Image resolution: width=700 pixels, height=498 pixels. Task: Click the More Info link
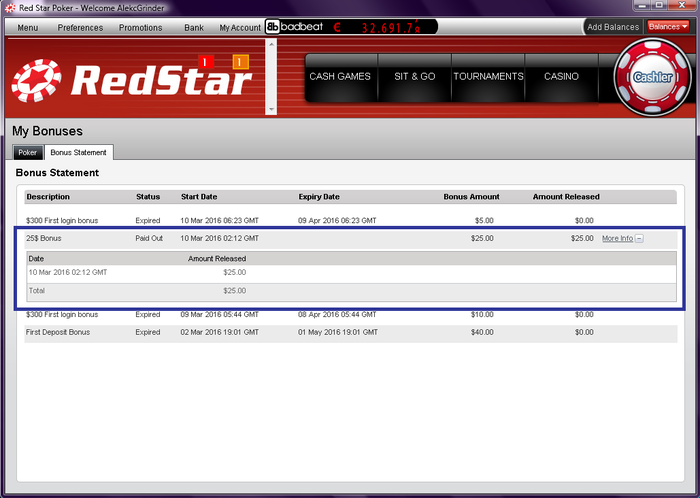[617, 239]
